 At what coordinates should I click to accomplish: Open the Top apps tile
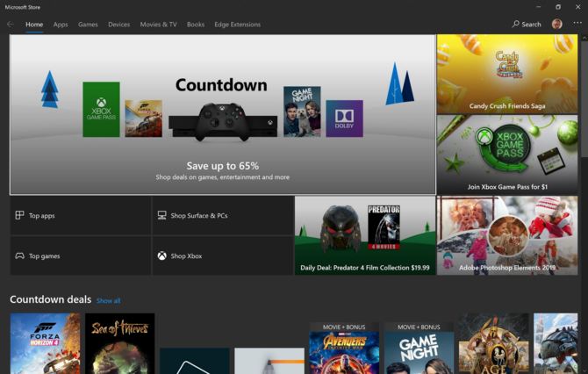tap(80, 215)
